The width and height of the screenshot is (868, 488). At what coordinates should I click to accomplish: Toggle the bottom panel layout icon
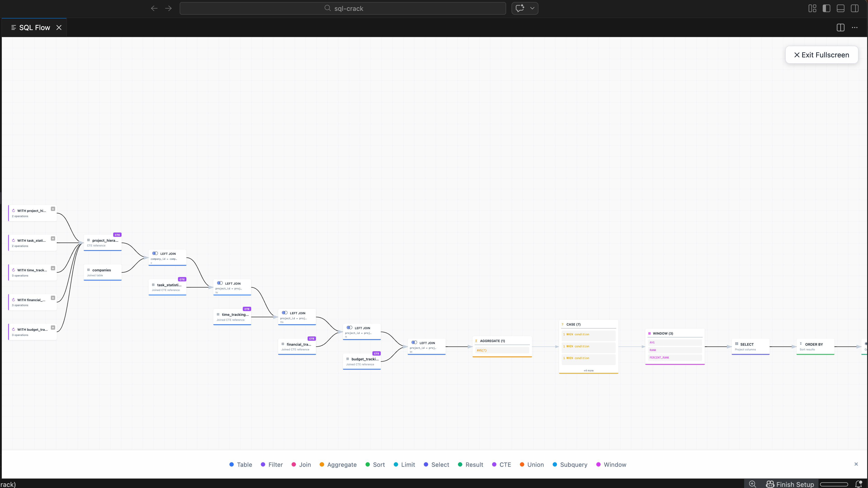[840, 8]
